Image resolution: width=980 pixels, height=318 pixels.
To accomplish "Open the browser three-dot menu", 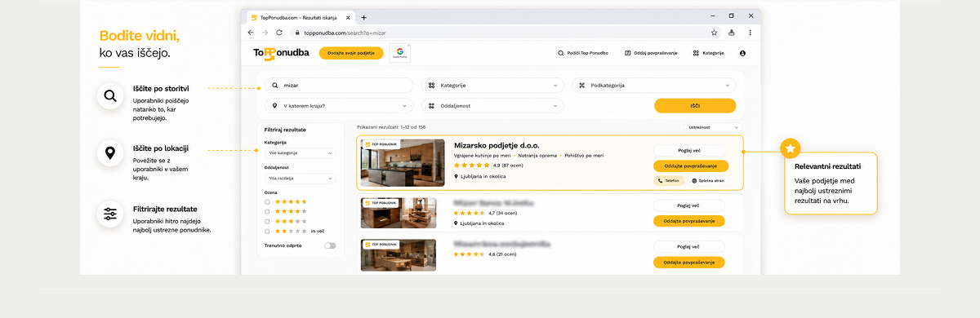I will click(x=750, y=33).
